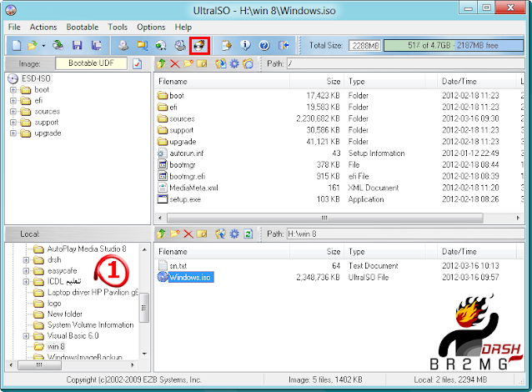Image resolution: width=532 pixels, height=392 pixels.
Task: Click the Save floppy disk icon
Action: [x=78, y=45]
